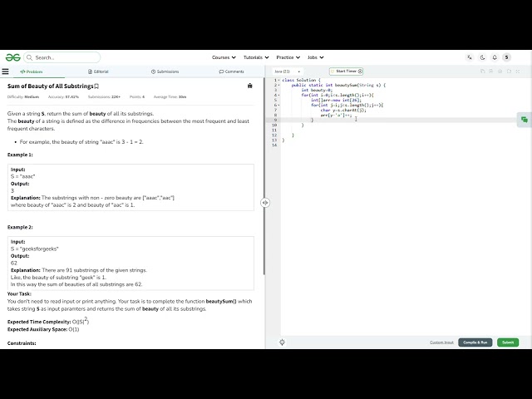Click the green chat bubble icon on right edge
532x399 pixels.
pyautogui.click(x=525, y=120)
